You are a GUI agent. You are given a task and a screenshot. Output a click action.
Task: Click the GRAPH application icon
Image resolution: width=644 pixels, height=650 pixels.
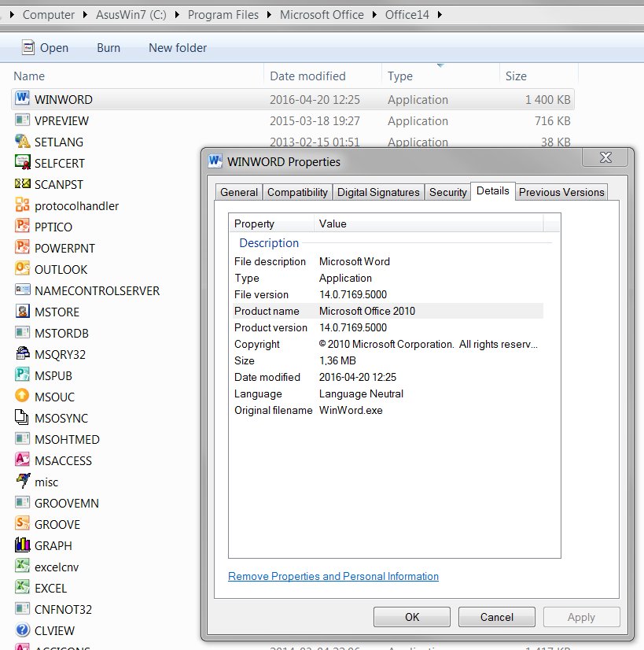[x=22, y=545]
